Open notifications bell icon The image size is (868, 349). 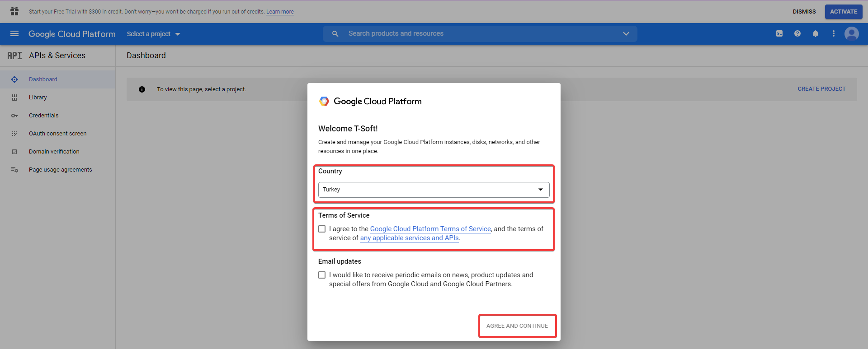816,34
